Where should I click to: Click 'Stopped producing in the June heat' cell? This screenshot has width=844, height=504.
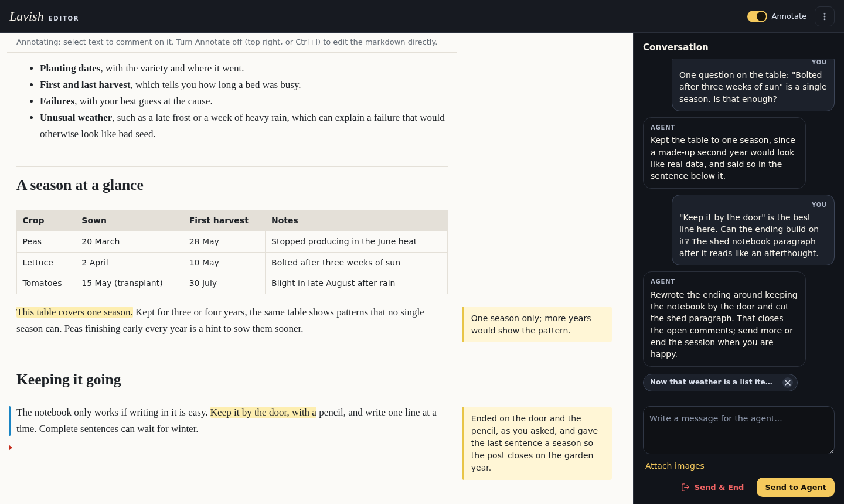(356, 241)
